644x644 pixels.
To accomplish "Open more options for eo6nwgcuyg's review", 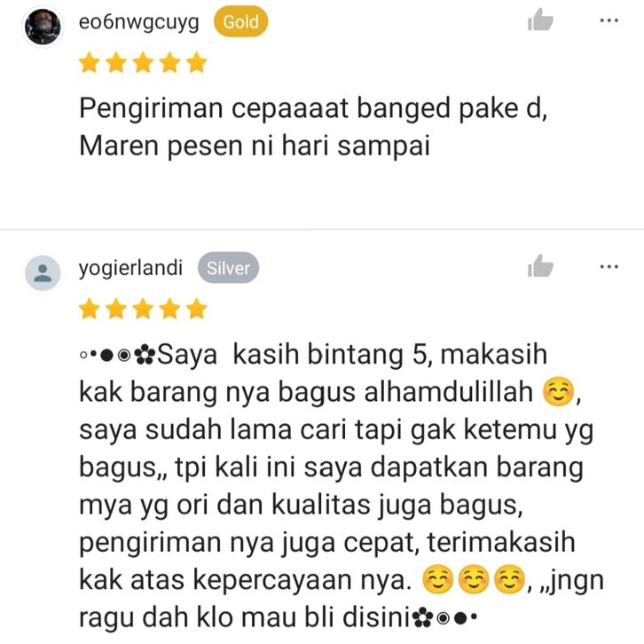I will pos(609,20).
